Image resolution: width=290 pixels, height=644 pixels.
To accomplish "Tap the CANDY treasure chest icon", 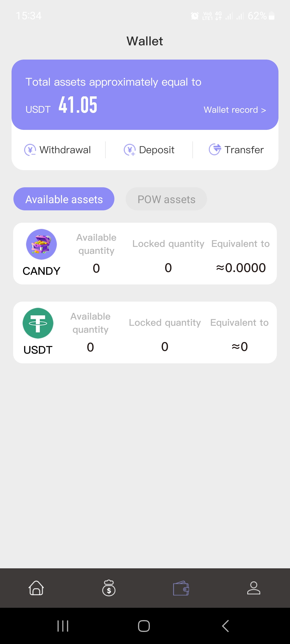I will click(x=41, y=244).
